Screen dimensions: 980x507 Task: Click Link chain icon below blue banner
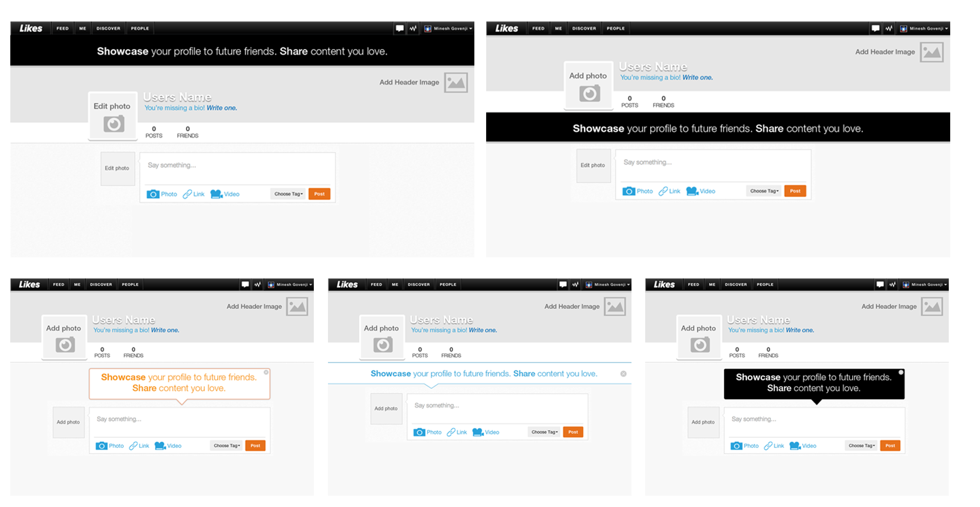coord(451,432)
